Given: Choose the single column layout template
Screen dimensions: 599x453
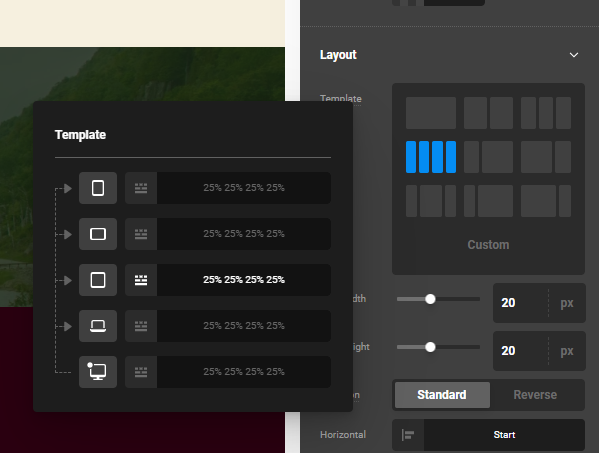Looking at the screenshot, I should [431, 113].
